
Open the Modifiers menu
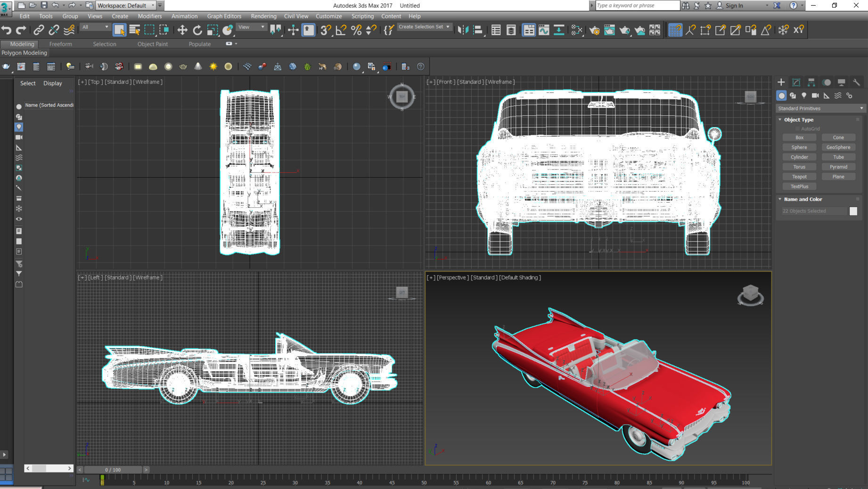coord(150,16)
